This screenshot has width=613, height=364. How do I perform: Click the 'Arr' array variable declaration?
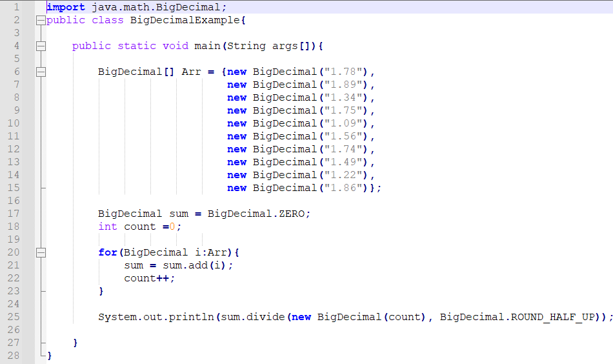[x=191, y=72]
